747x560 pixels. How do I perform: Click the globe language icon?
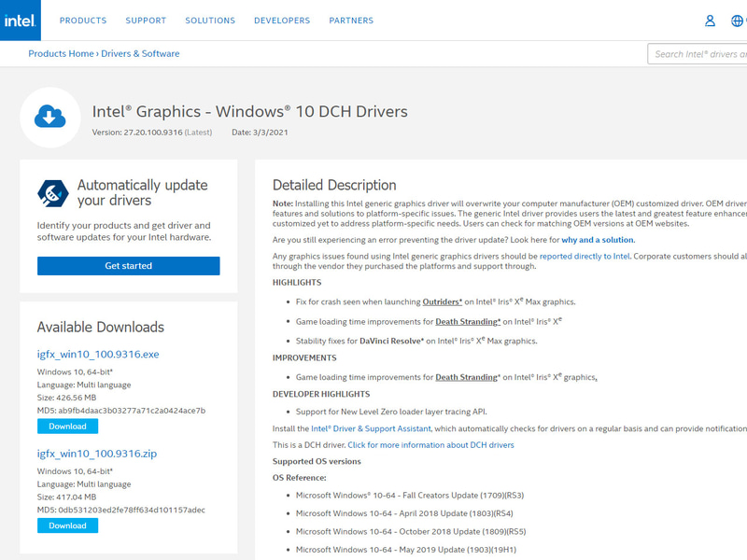[737, 21]
